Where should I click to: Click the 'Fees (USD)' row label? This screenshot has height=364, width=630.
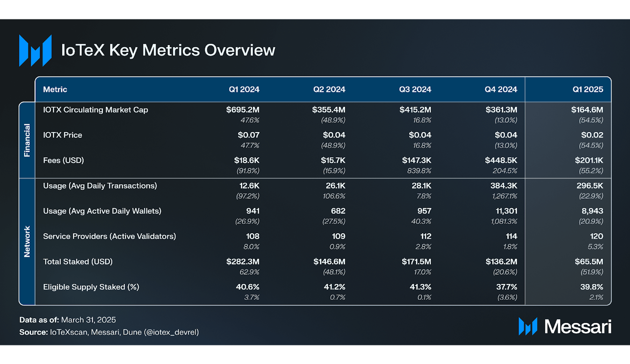click(x=64, y=161)
